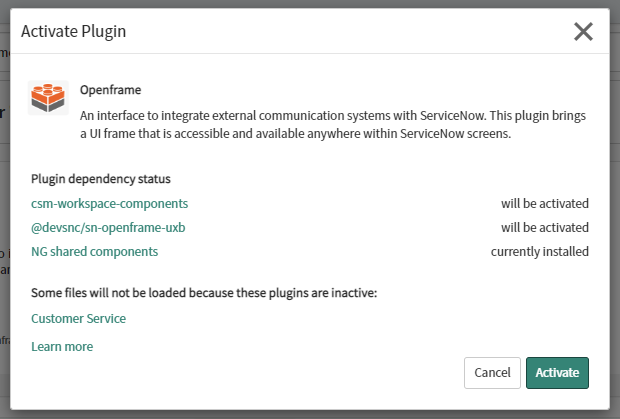Follow the Customer Service inactive plugin link

(78, 318)
